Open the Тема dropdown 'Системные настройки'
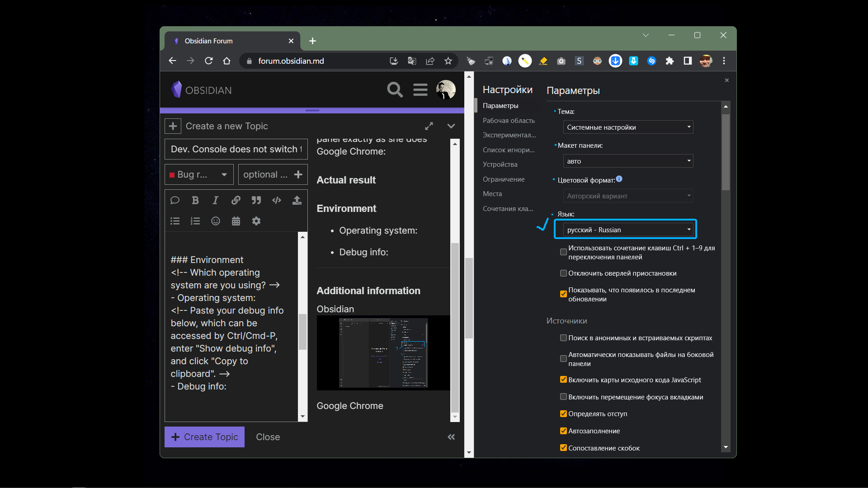 (x=628, y=127)
